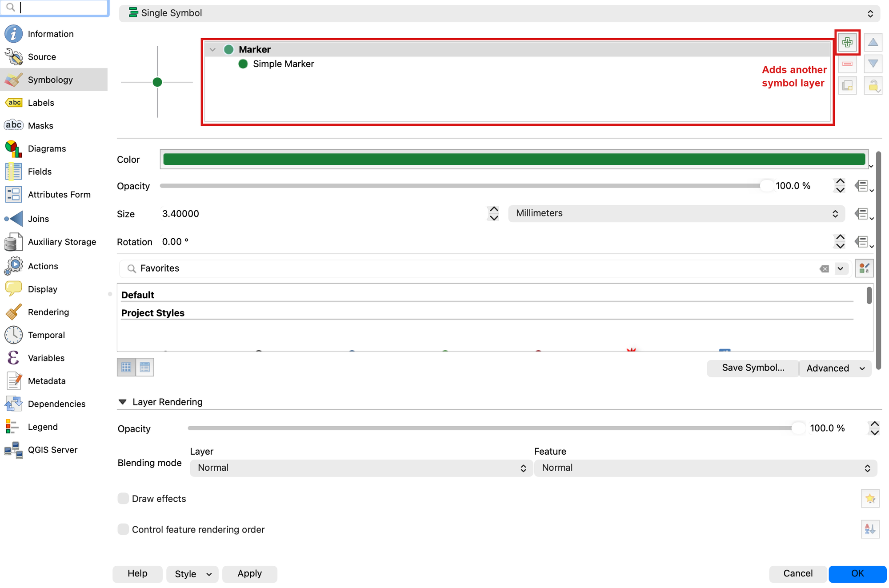
Task: Open data-defined override for Size
Action: pos(864,214)
